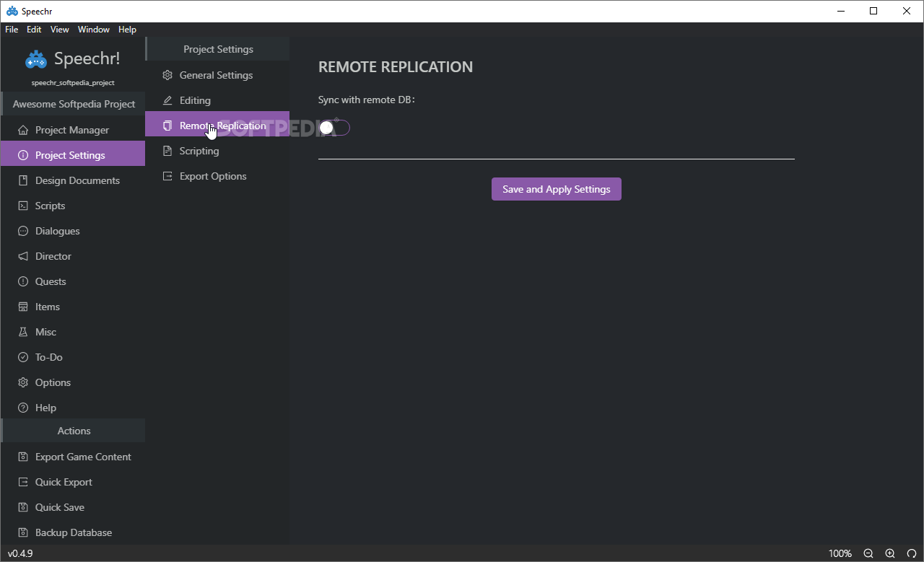This screenshot has height=562, width=924.
Task: Click Save and Apply Settings button
Action: click(557, 189)
